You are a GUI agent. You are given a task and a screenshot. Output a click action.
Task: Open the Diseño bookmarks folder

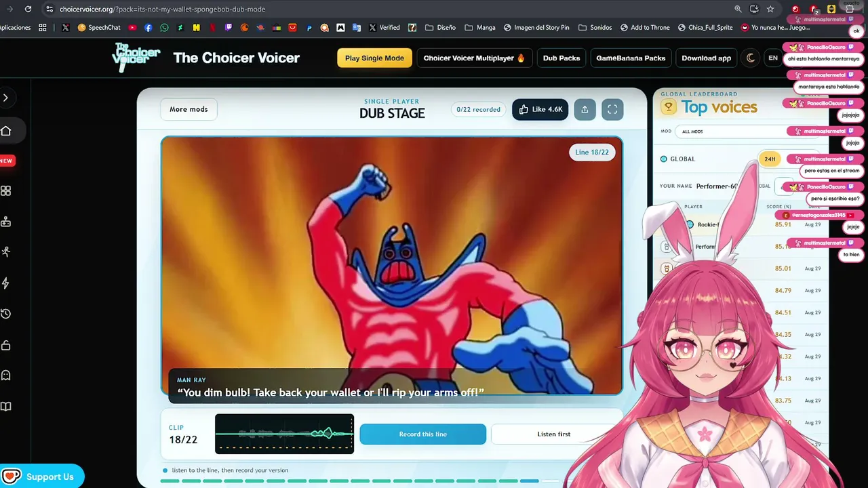440,28
